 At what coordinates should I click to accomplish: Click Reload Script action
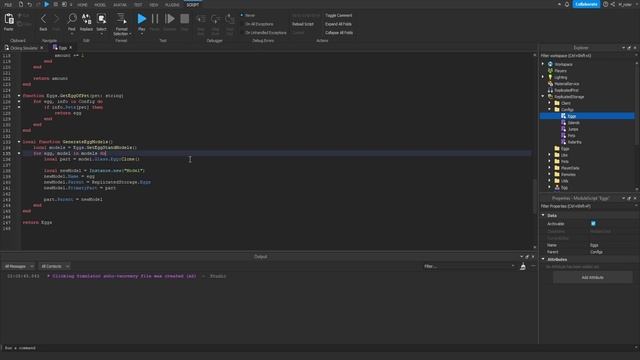303,24
